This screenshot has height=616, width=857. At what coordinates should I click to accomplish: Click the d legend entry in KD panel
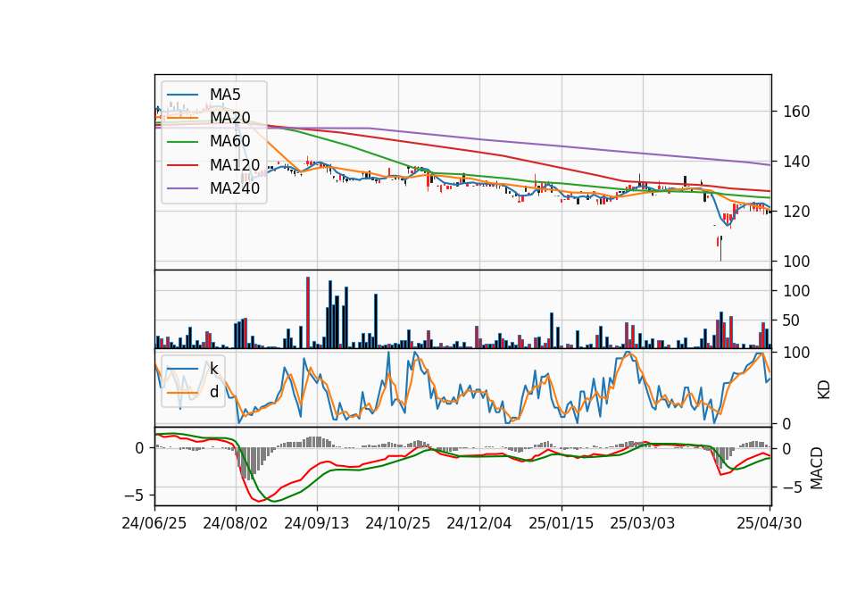(x=214, y=392)
